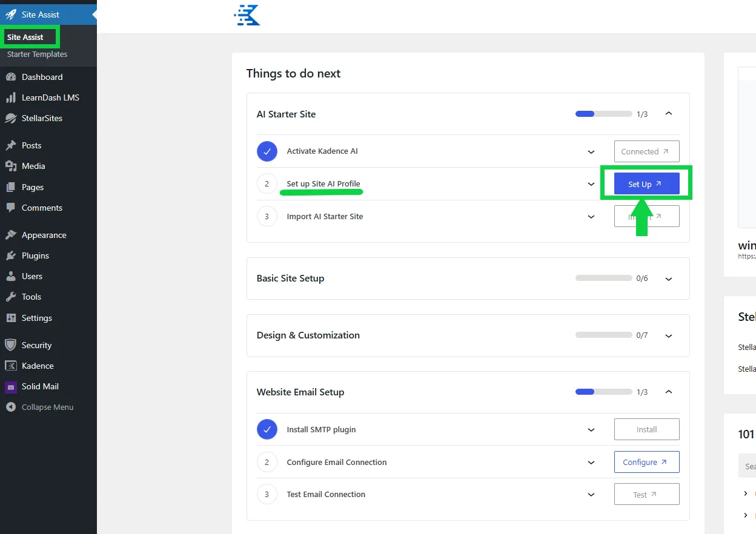Open the Plugins menu item
The height and width of the screenshot is (534, 756).
(48, 255)
